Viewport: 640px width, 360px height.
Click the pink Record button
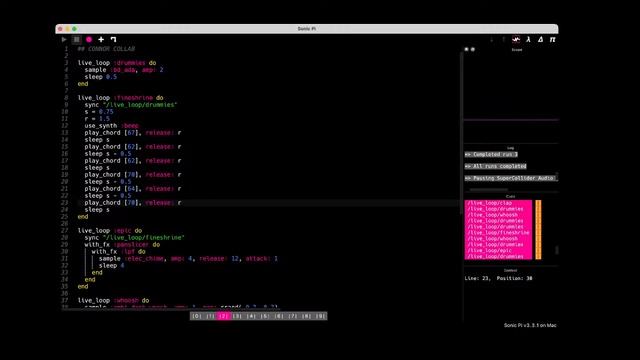(x=89, y=40)
